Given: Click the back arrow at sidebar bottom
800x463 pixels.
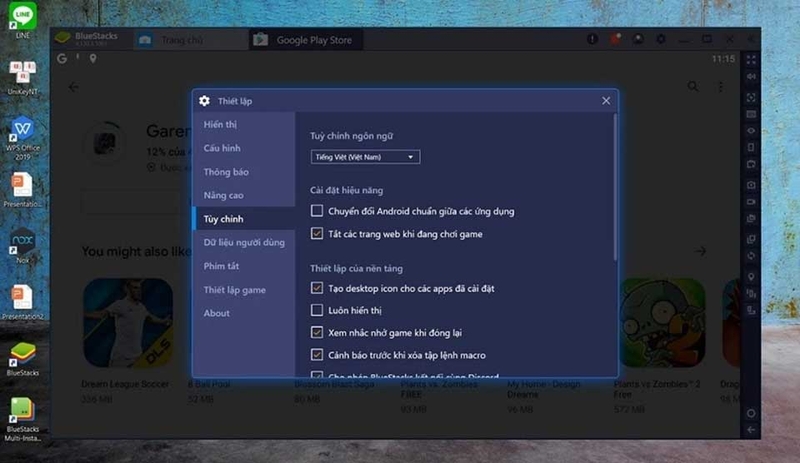Looking at the screenshot, I should [751, 430].
